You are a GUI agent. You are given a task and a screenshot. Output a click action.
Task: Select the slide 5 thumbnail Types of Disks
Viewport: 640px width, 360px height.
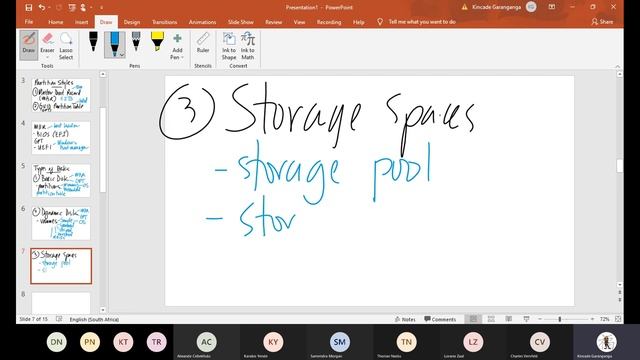(x=61, y=180)
